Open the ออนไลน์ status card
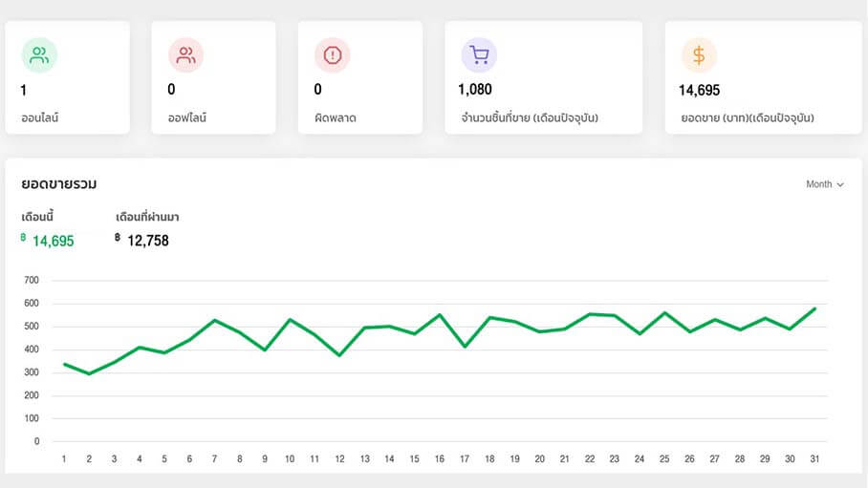Screen dimensions: 868x488 67,77
